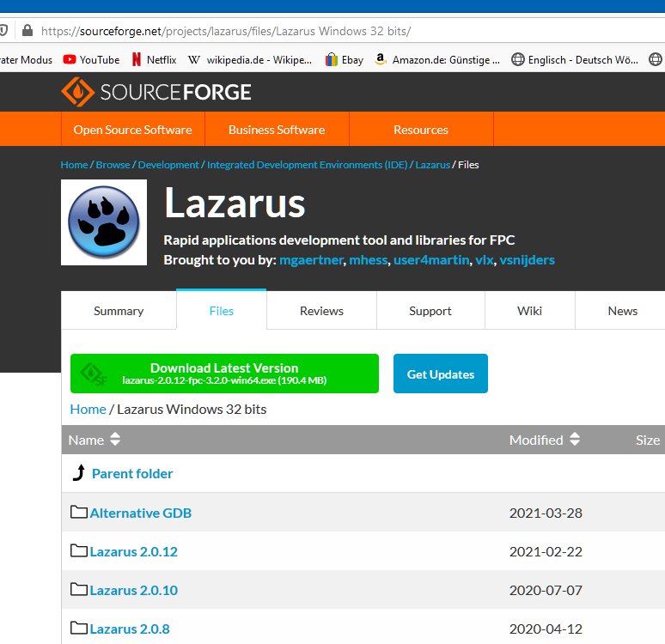The width and height of the screenshot is (665, 644).
Task: Open contributor vlx's profile
Action: pos(485,259)
